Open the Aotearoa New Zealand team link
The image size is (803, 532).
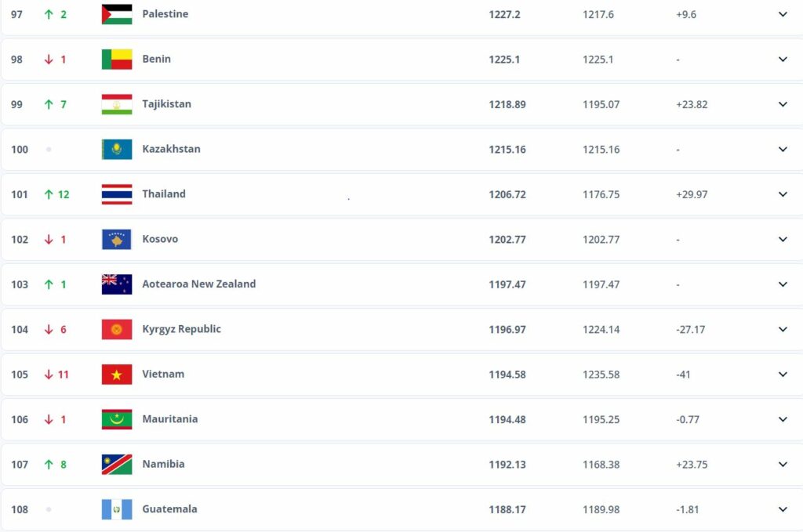[198, 284]
